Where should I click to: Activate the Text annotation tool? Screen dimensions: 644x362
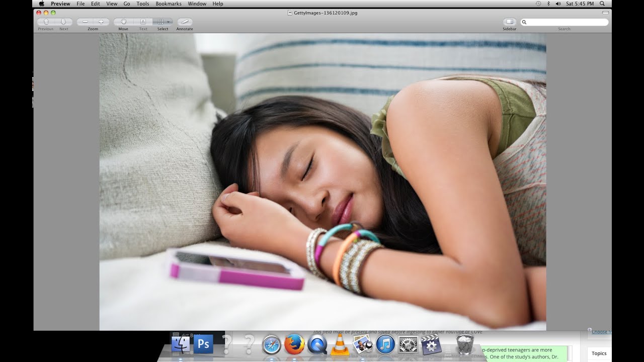click(x=143, y=22)
